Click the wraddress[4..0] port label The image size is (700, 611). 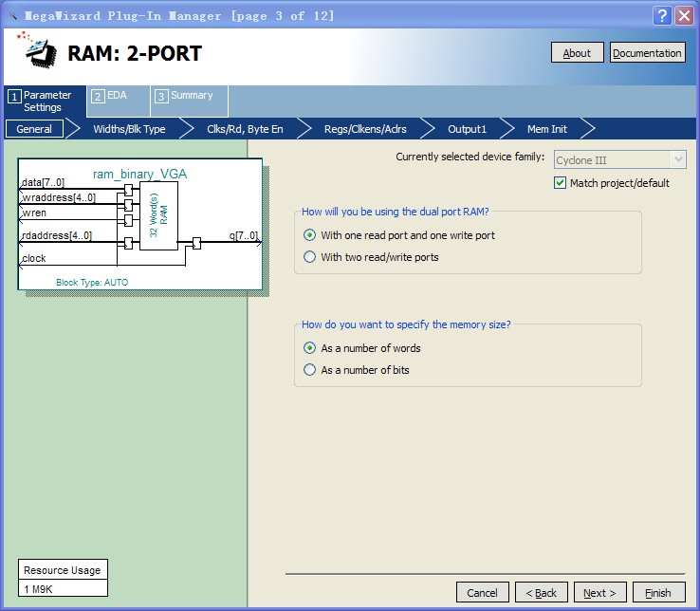click(59, 197)
